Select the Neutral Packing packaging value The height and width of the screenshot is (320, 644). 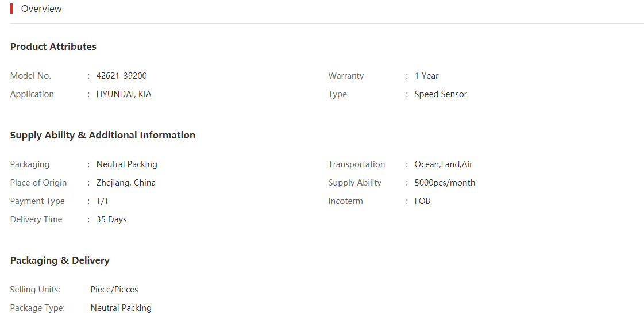[x=127, y=164]
